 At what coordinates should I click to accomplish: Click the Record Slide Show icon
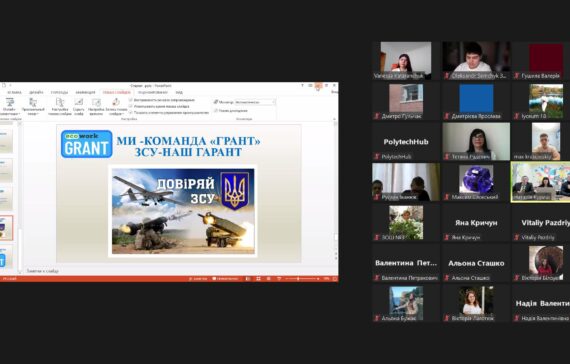pyautogui.click(x=116, y=102)
